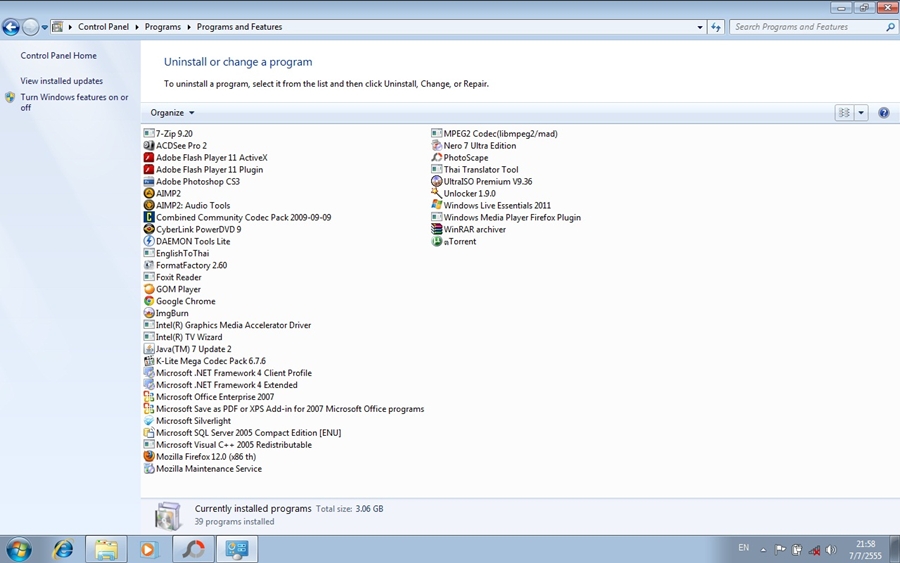Click the Adobe Flash Player 11 ActiveX icon
The width and height of the screenshot is (900, 563).
point(149,157)
